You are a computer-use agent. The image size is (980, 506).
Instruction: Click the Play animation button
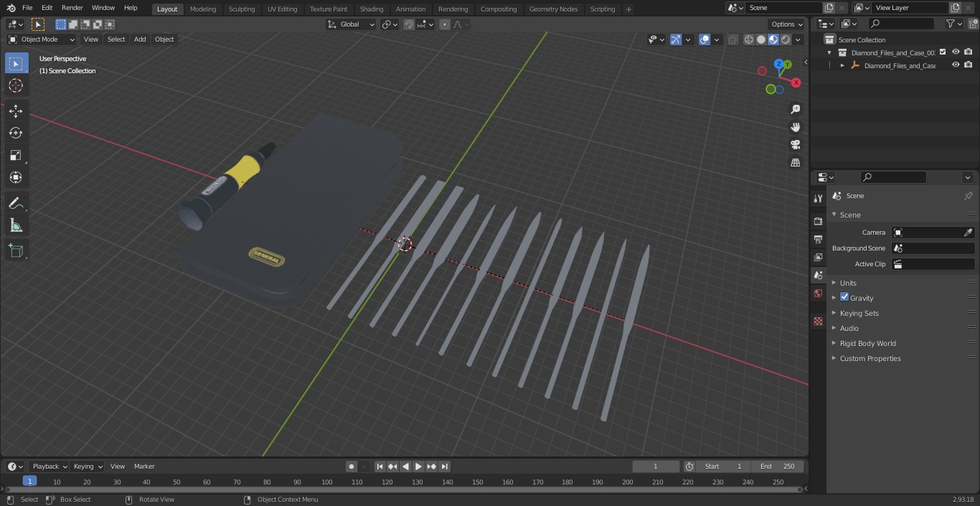(418, 467)
